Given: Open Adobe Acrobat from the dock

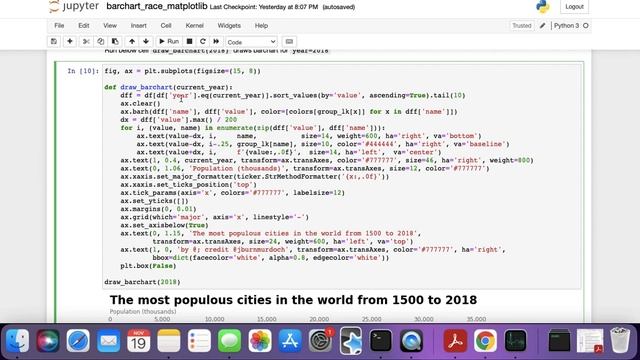Looking at the screenshot, I should point(455,340).
